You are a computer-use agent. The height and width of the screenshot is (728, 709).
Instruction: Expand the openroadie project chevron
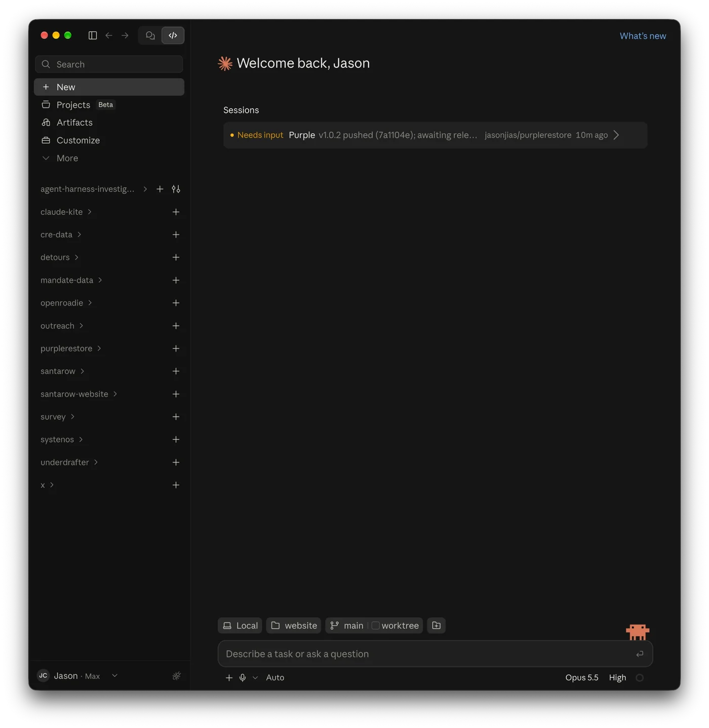(x=90, y=303)
